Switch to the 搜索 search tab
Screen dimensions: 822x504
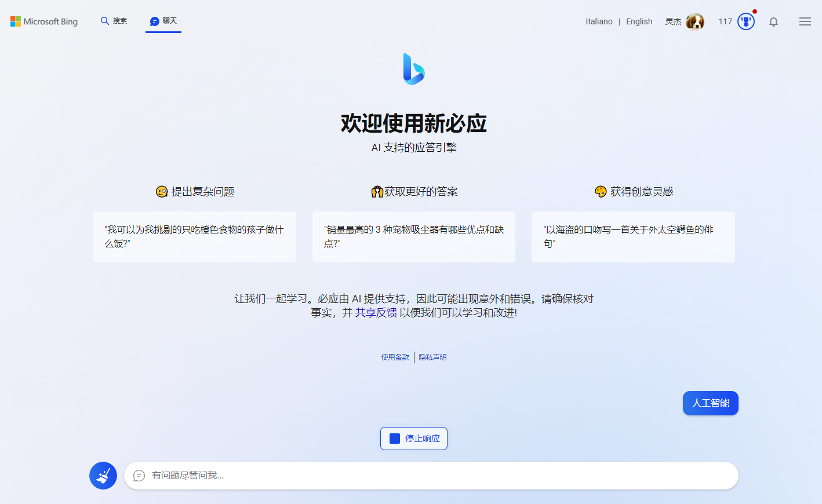(x=114, y=21)
